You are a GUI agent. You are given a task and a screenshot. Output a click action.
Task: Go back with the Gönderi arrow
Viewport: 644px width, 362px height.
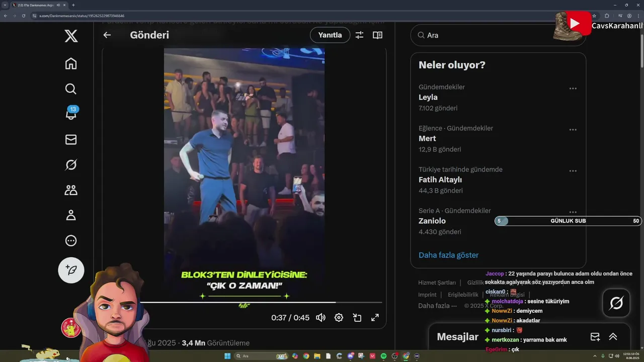(107, 35)
